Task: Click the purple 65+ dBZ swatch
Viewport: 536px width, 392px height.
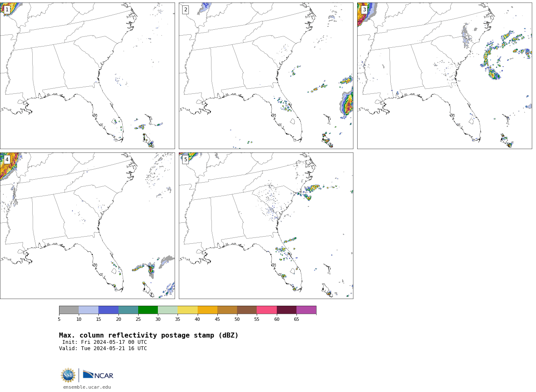Action: (306, 310)
